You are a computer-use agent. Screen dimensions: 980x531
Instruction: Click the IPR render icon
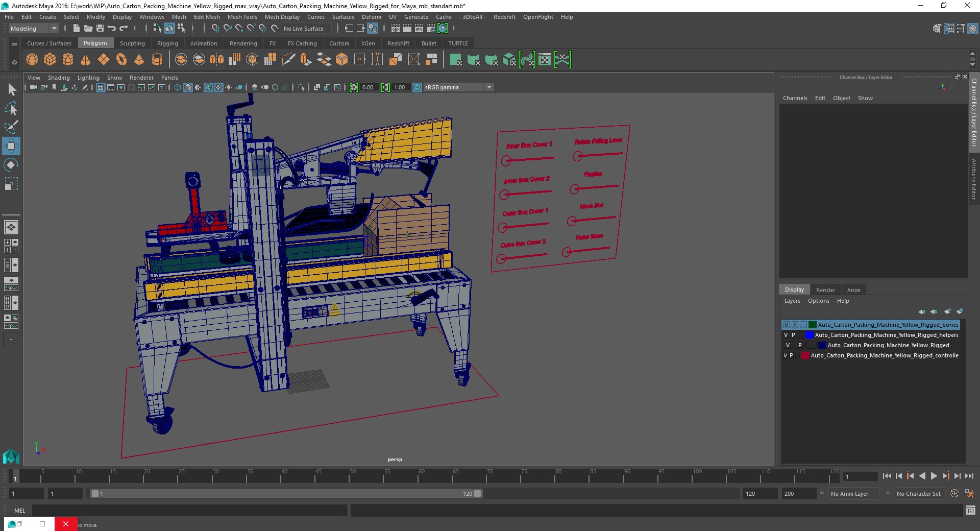tap(419, 29)
